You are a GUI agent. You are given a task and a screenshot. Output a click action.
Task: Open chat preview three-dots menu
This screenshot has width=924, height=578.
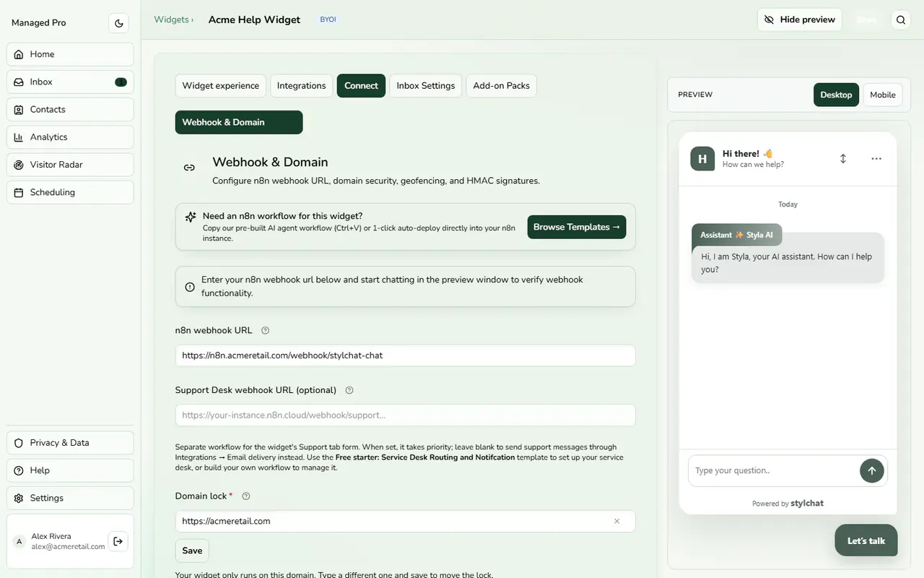[876, 158]
